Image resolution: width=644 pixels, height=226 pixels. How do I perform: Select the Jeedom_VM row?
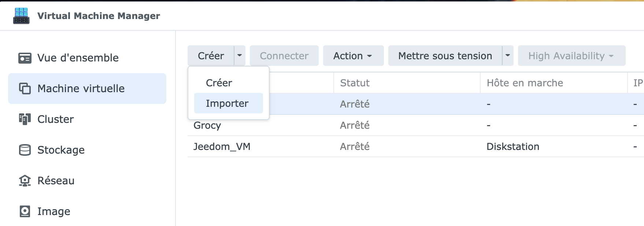(415, 146)
